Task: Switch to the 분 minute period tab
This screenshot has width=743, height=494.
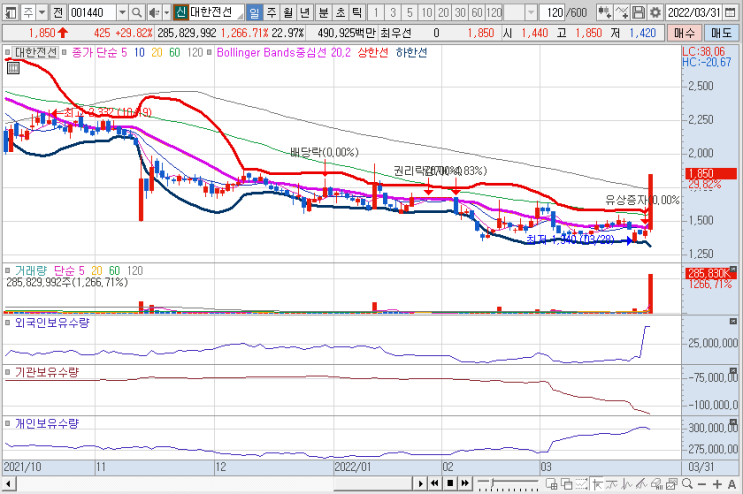Action: [x=324, y=12]
